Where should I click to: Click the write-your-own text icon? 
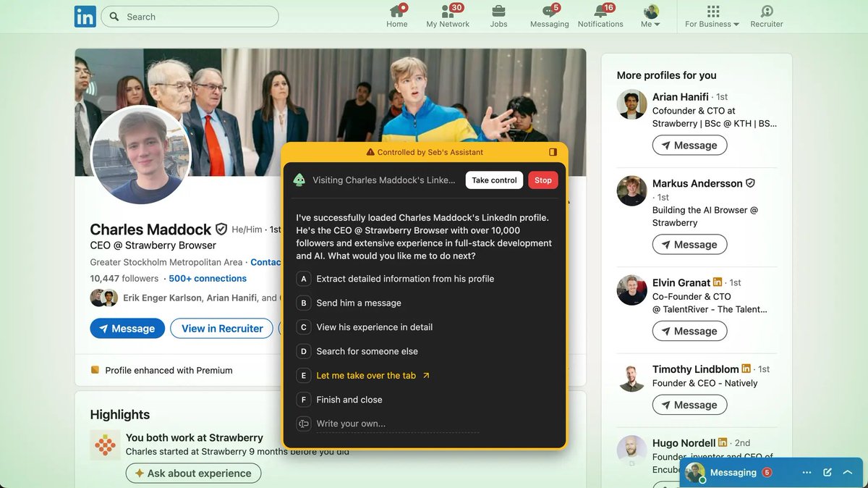(x=304, y=424)
